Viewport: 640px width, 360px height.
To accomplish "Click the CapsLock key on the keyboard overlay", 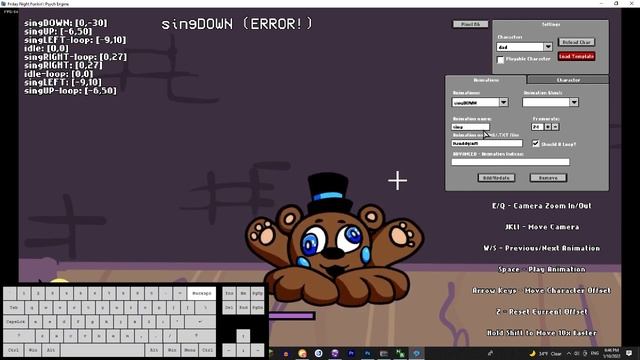I will (16, 322).
